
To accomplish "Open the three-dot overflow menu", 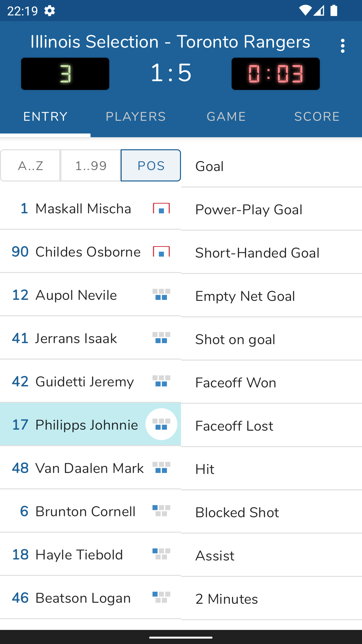I will [x=342, y=46].
